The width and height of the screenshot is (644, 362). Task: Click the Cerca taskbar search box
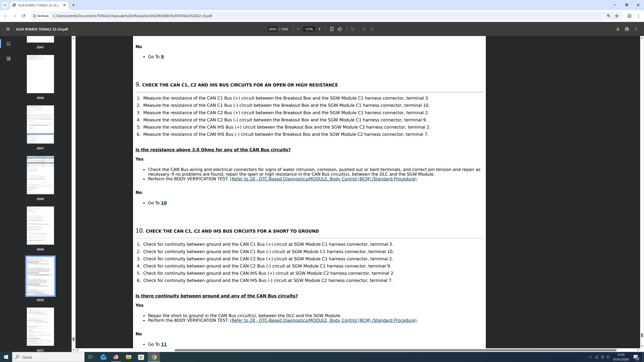click(x=48, y=357)
